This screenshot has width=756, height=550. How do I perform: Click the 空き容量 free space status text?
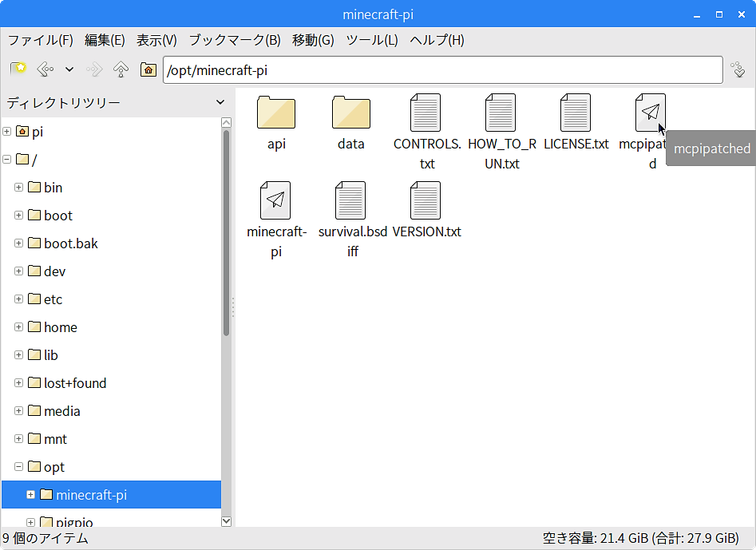(x=641, y=538)
